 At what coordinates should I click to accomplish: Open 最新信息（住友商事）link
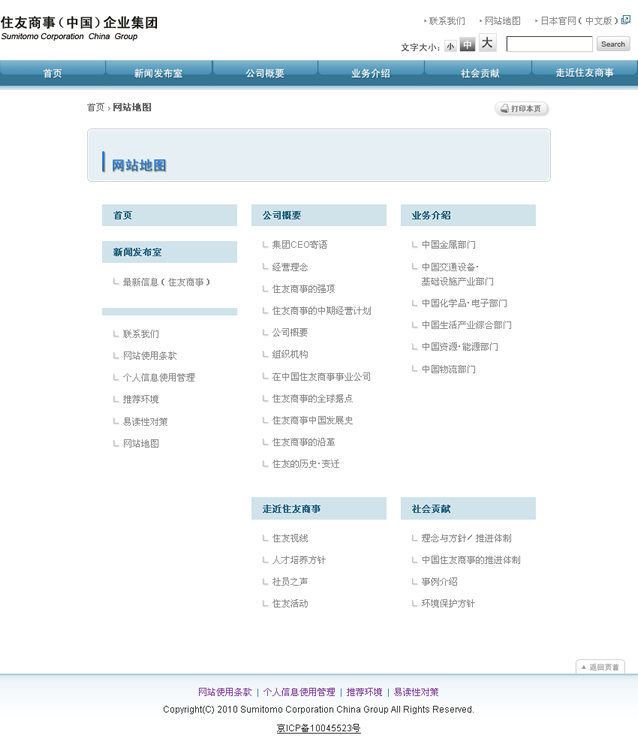coord(167,282)
